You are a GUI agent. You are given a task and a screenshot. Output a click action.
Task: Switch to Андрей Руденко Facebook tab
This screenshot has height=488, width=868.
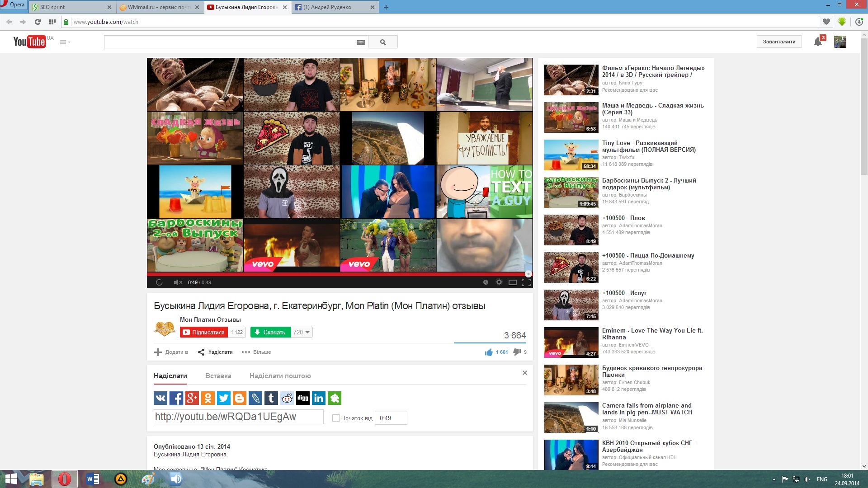point(335,7)
